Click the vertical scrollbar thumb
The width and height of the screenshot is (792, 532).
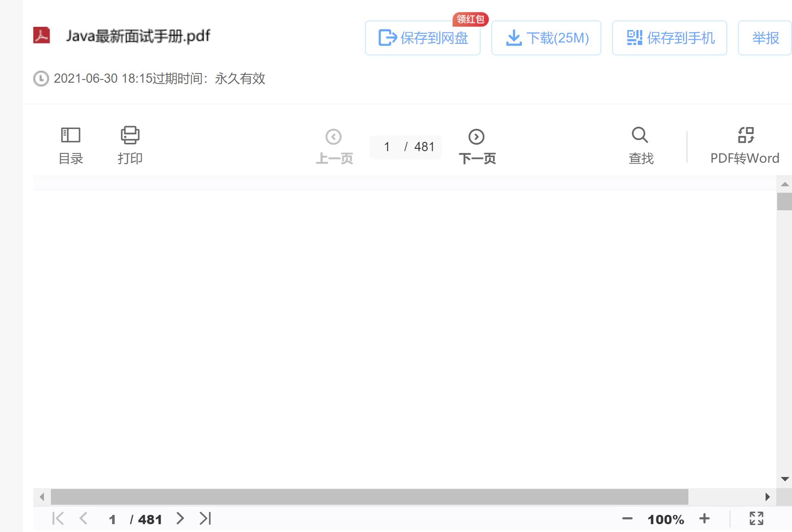point(785,202)
